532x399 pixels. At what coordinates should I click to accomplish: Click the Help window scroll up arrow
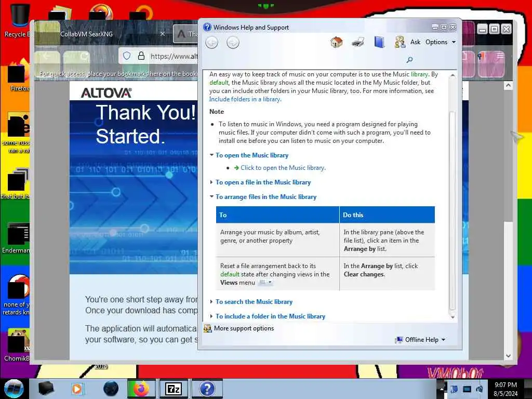[x=453, y=75]
